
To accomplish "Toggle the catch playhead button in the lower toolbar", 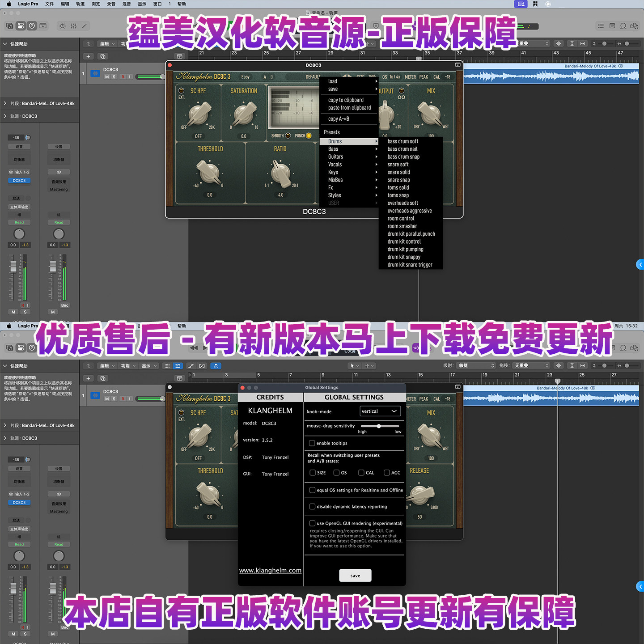I will coord(216,366).
